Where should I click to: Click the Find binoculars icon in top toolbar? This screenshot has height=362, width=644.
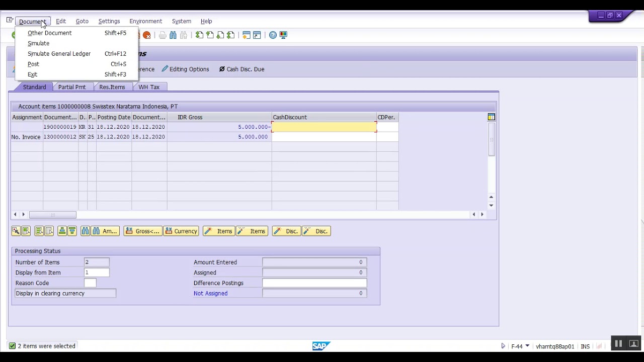[173, 35]
